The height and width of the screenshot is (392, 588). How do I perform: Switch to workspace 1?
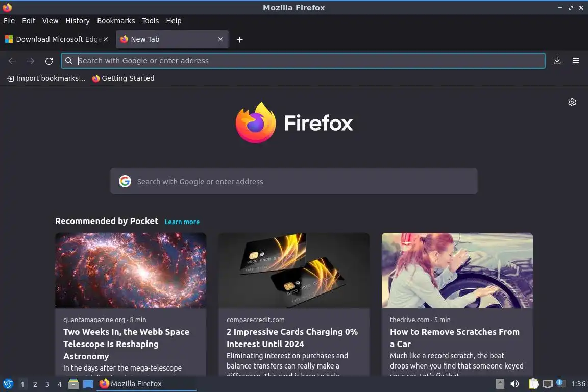click(x=23, y=384)
